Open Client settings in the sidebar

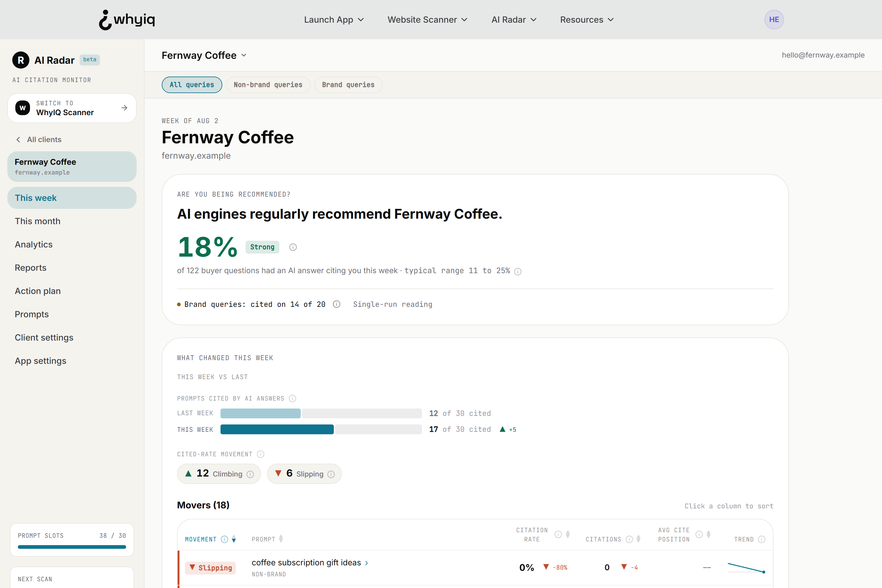(x=72, y=337)
